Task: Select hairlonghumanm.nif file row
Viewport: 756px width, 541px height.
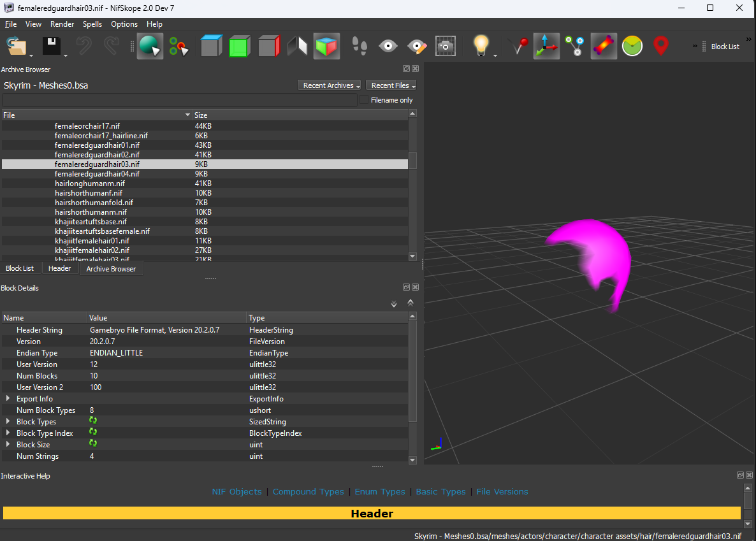Action: click(205, 184)
